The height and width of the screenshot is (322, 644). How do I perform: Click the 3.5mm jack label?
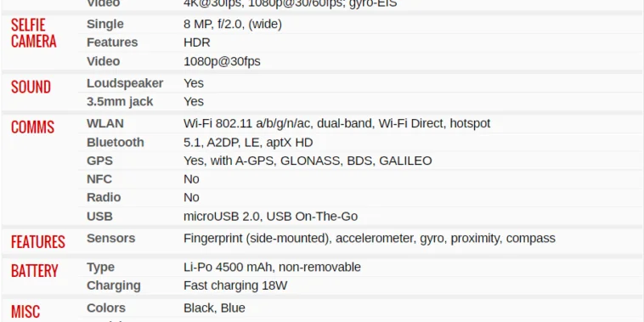[120, 101]
